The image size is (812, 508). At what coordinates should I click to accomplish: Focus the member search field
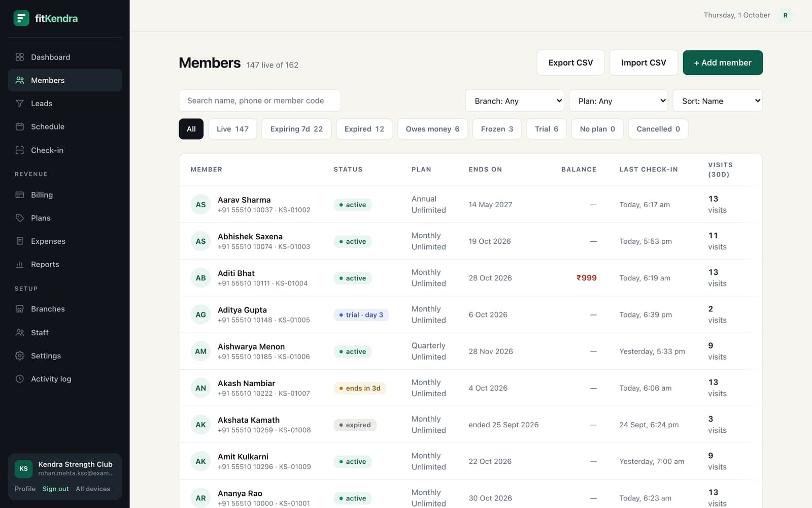click(259, 101)
